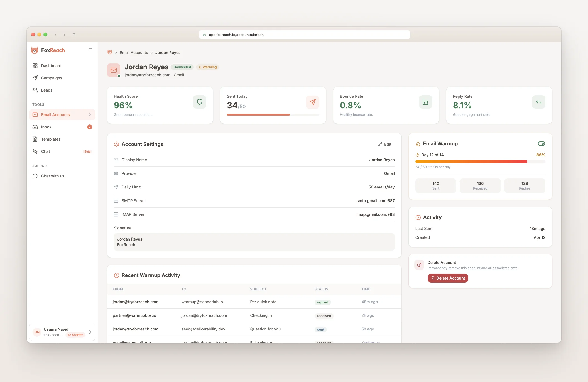This screenshot has width=588, height=382.
Task: Toggle the Email Warmup switch
Action: (x=541, y=144)
